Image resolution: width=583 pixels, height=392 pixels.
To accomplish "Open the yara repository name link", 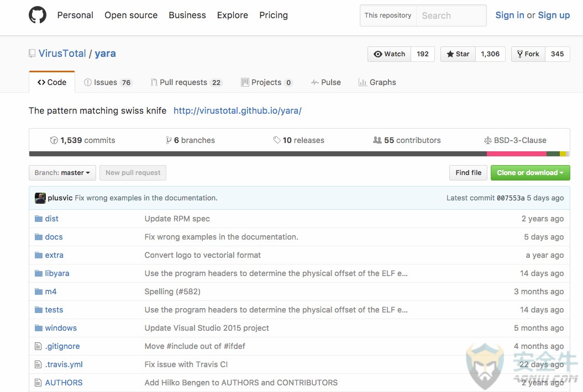I will 105,54.
